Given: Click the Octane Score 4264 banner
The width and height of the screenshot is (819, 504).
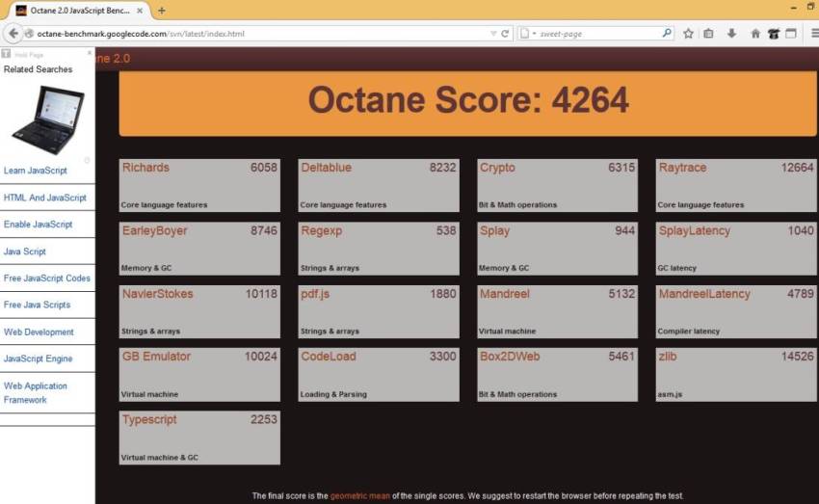Looking at the screenshot, I should pos(467,103).
